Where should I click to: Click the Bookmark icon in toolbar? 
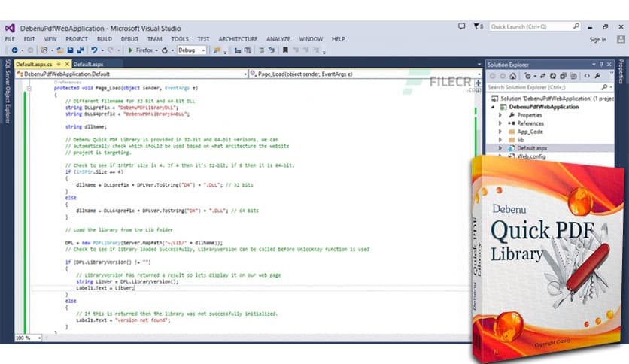tap(285, 50)
